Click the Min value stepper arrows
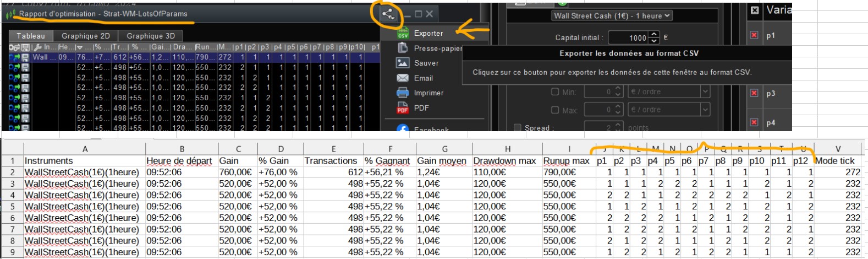868x259 pixels. click(x=618, y=91)
